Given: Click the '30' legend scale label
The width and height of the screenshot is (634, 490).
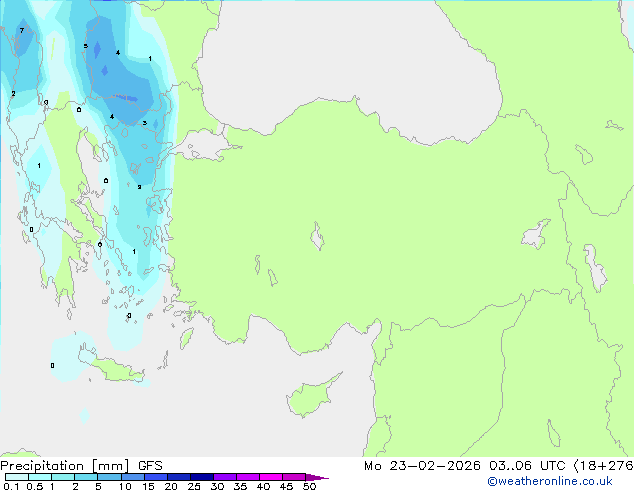Looking at the screenshot, I should click(x=217, y=486).
